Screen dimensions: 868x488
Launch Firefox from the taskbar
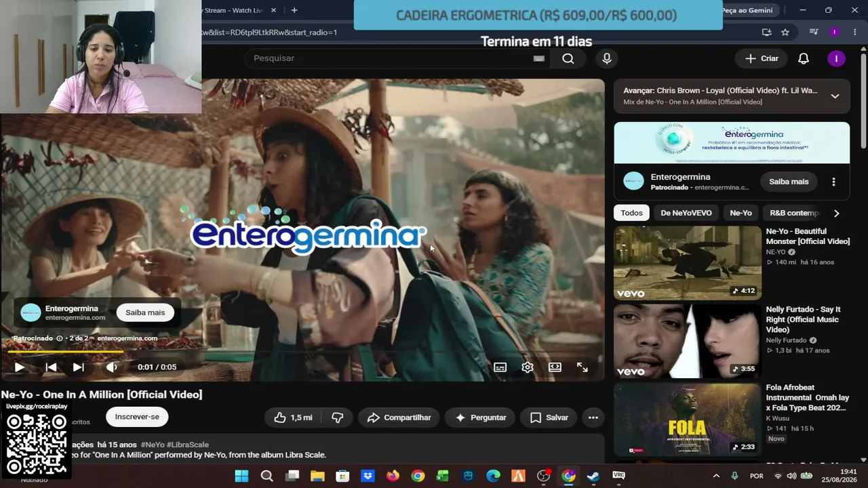(x=393, y=476)
